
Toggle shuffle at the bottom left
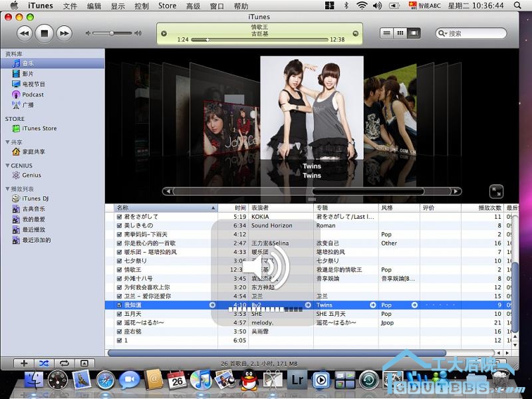pos(44,363)
